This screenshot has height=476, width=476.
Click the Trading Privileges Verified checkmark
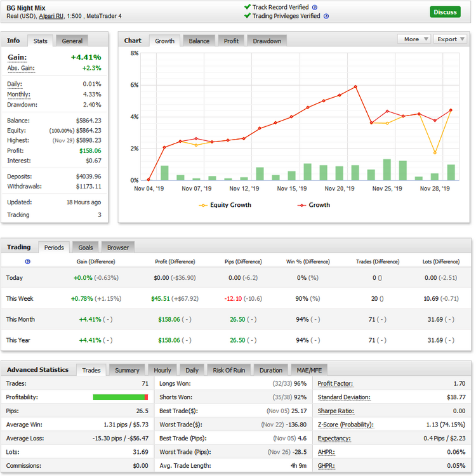pyautogui.click(x=248, y=15)
